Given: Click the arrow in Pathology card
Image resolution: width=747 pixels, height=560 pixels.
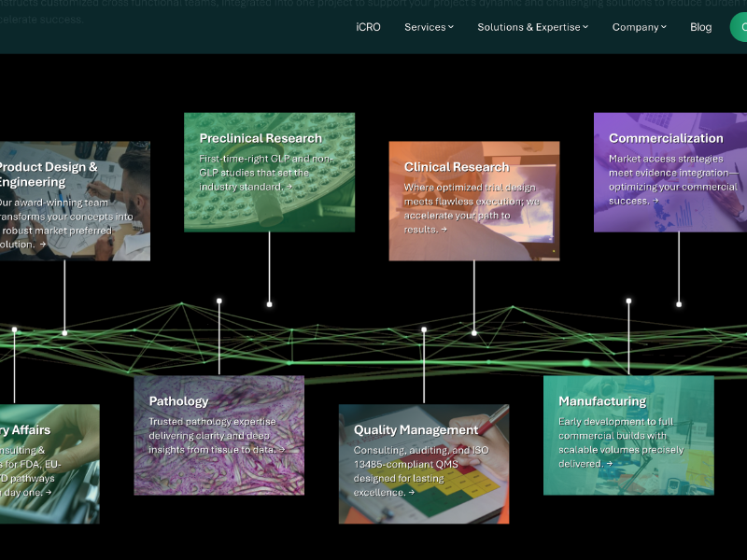Looking at the screenshot, I should [x=281, y=450].
